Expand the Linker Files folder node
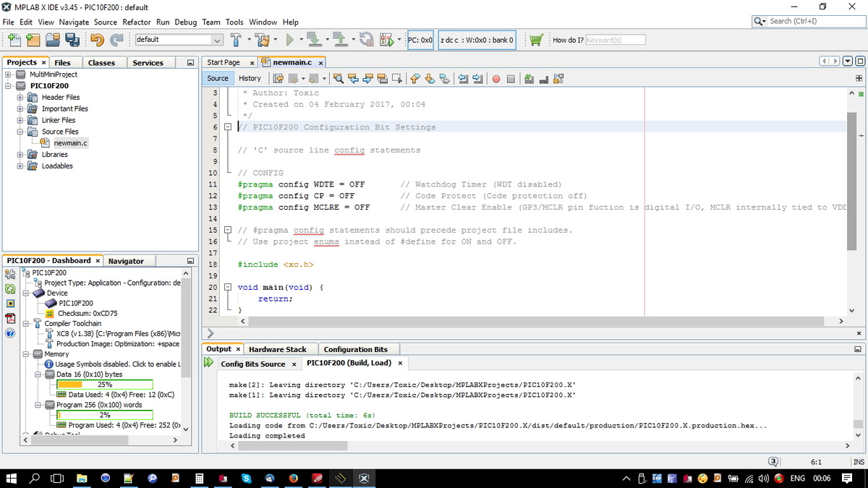This screenshot has height=488, width=868. 20,120
